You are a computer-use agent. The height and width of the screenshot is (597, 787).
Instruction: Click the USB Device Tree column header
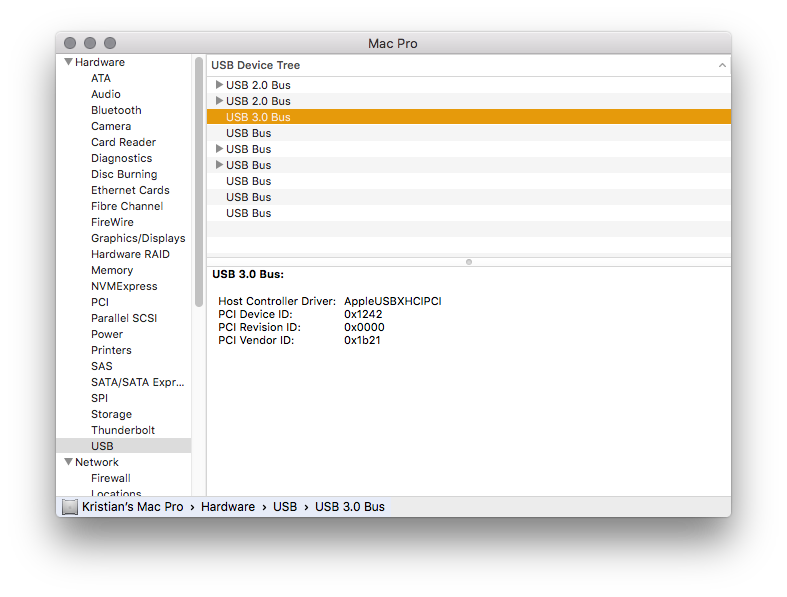pyautogui.click(x=469, y=65)
